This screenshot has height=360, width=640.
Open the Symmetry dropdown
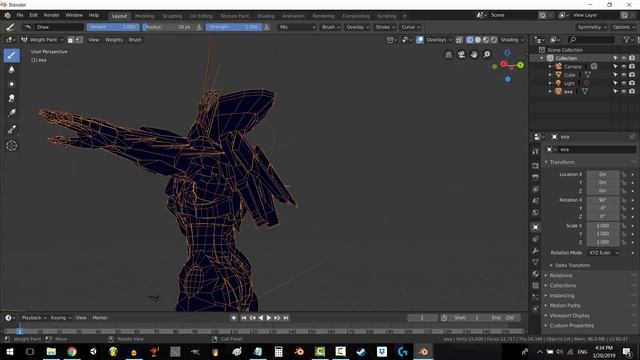591,27
